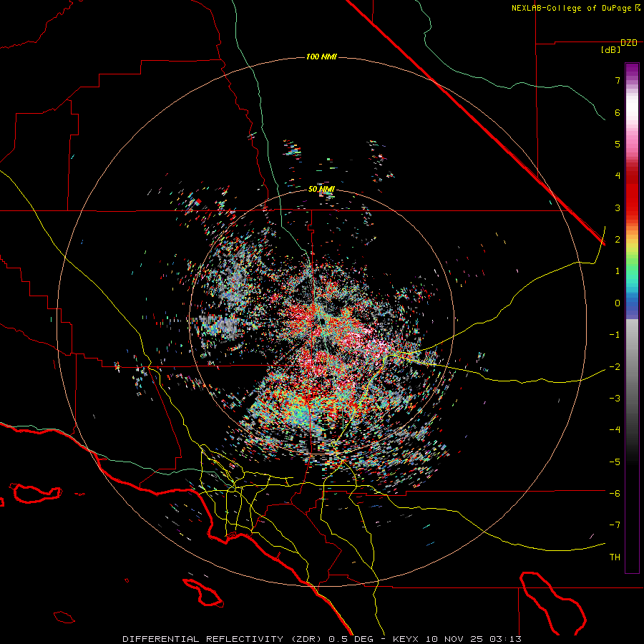Click the -7 dB label on the color scale

(615, 525)
